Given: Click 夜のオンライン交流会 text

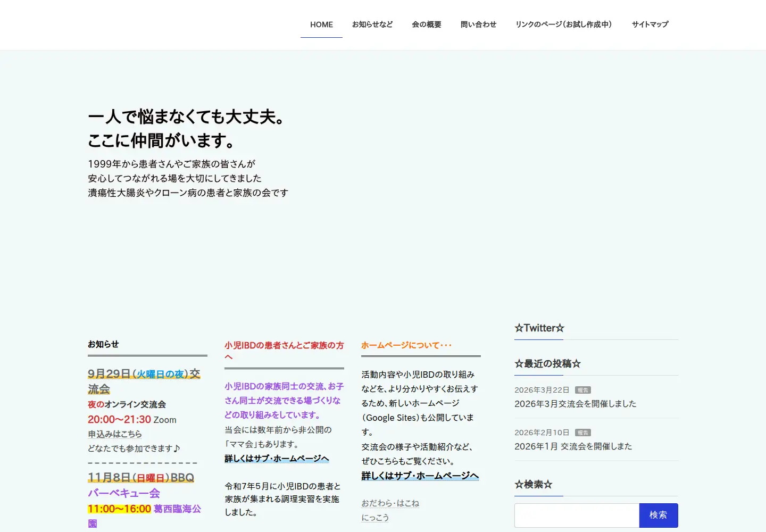Looking at the screenshot, I should (127, 404).
